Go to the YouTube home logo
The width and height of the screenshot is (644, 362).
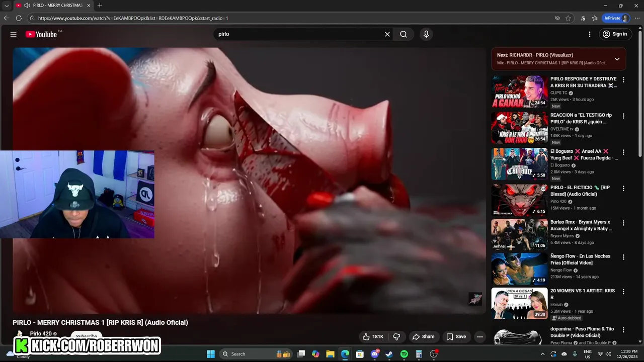pos(41,34)
